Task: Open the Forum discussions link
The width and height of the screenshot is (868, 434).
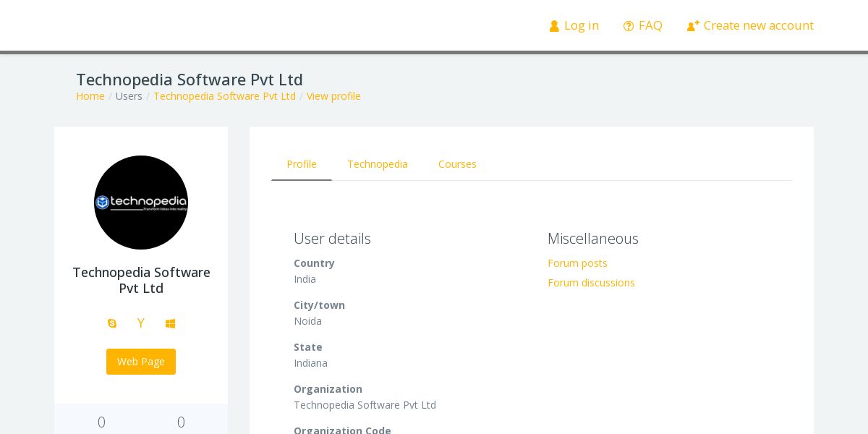Action: coord(591,283)
